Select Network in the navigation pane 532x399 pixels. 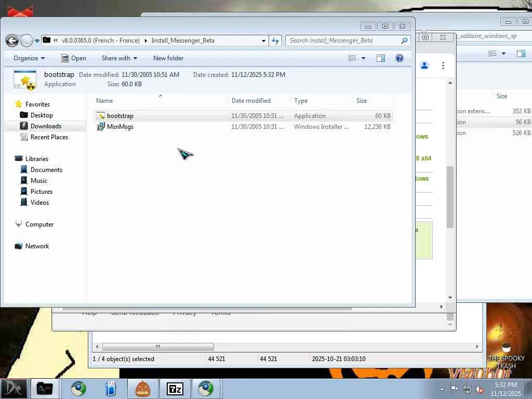click(x=32, y=246)
